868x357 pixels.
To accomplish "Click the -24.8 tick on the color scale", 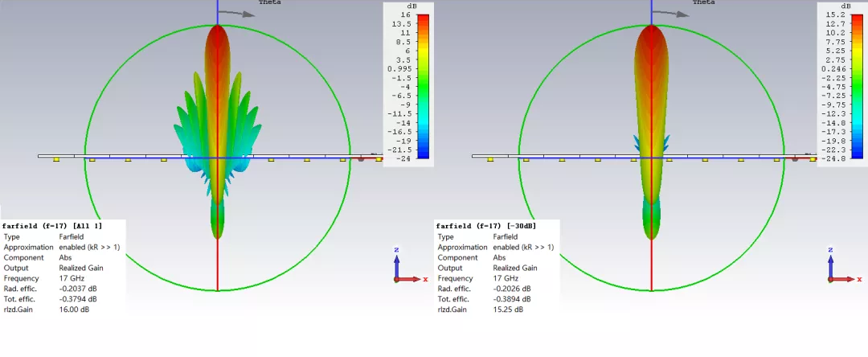I will (x=833, y=159).
